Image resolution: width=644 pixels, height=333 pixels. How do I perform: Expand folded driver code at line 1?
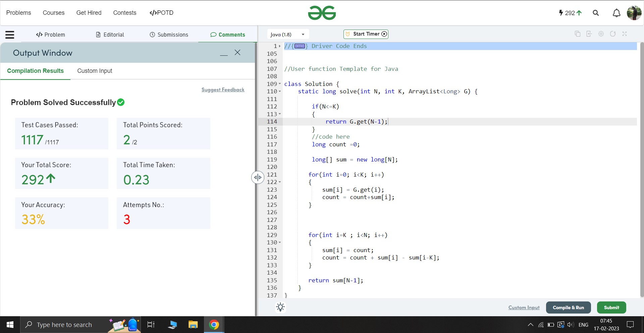point(280,46)
